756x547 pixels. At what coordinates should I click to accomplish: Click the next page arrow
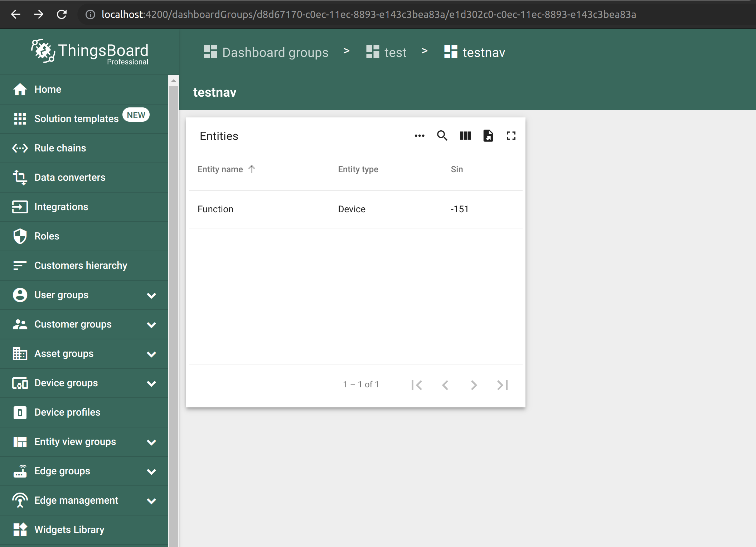474,385
